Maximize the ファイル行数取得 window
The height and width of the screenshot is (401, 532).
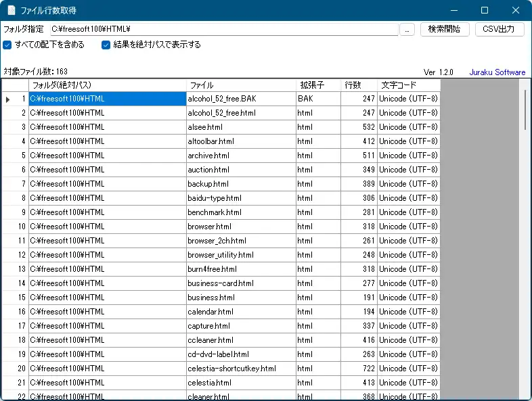485,10
